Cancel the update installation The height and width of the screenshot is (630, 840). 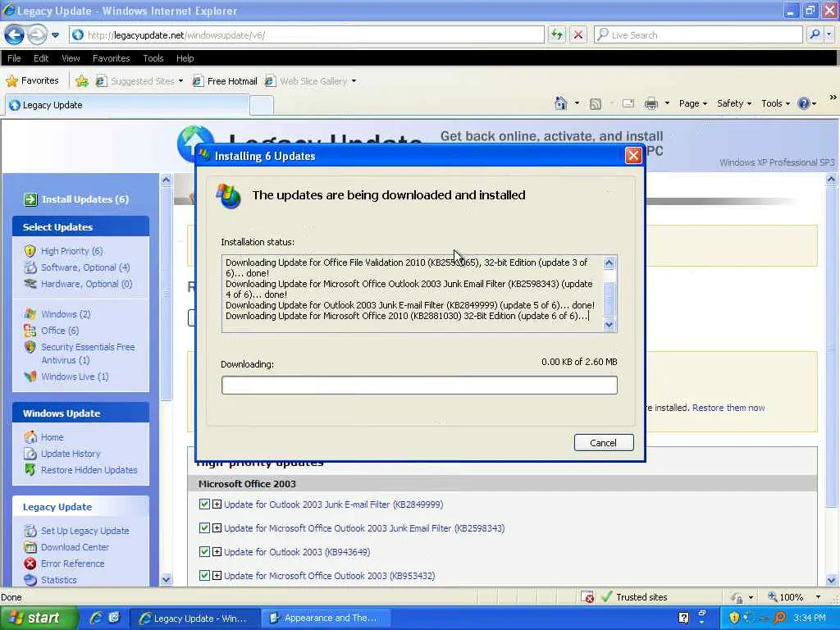coord(603,442)
